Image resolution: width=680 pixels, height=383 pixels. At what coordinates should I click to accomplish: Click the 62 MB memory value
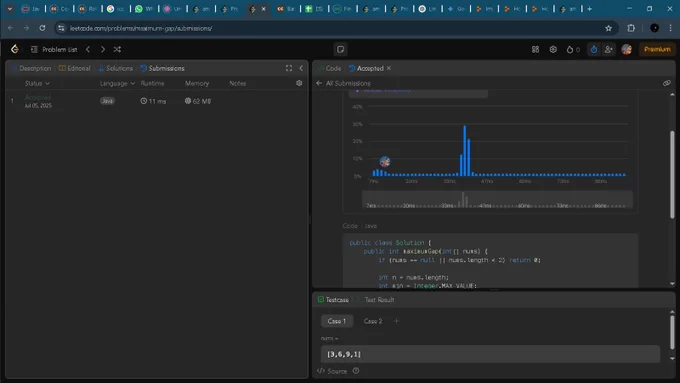pyautogui.click(x=198, y=101)
